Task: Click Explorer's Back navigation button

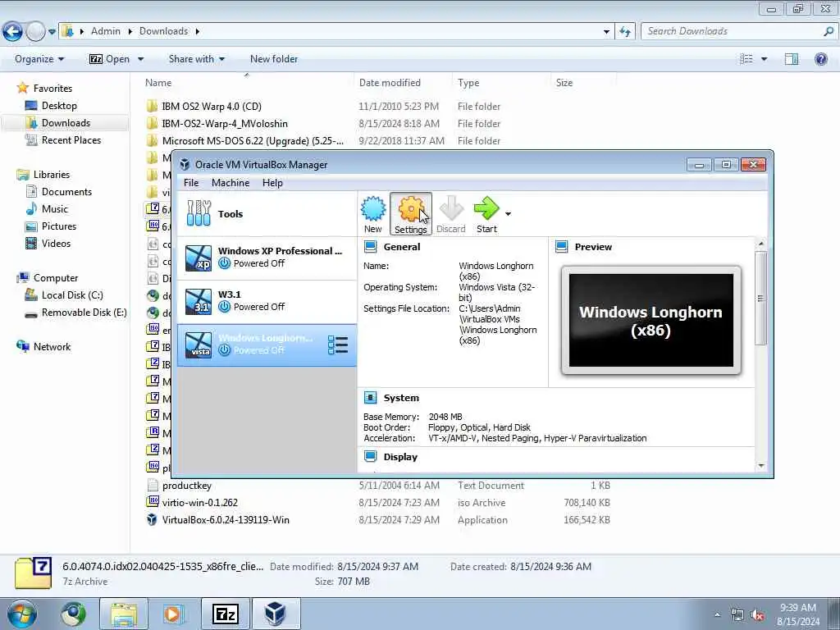Action: pos(13,32)
